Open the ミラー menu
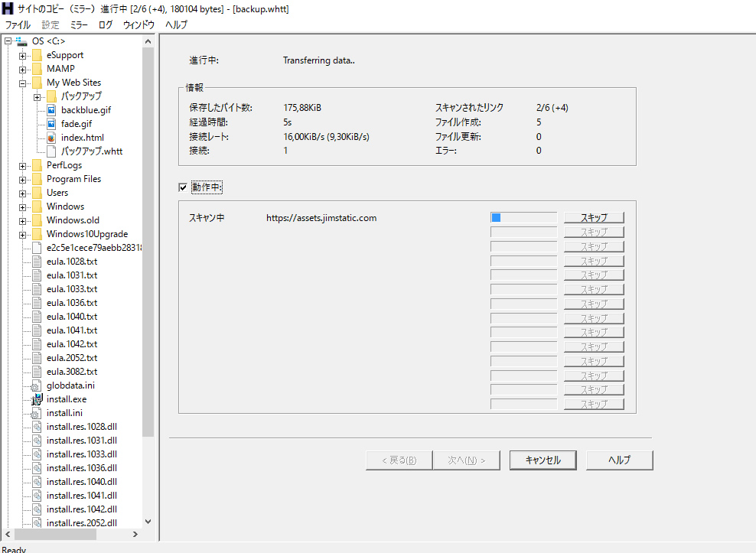 pyautogui.click(x=79, y=24)
